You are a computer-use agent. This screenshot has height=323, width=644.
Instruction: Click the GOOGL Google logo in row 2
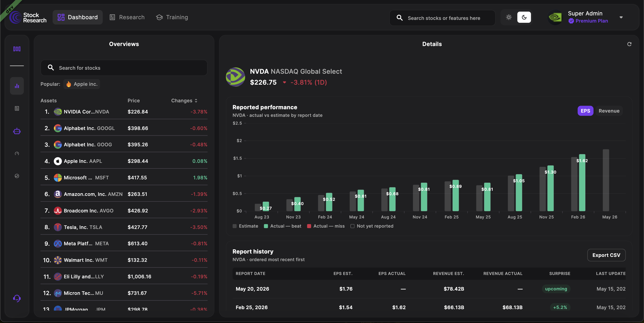point(58,128)
